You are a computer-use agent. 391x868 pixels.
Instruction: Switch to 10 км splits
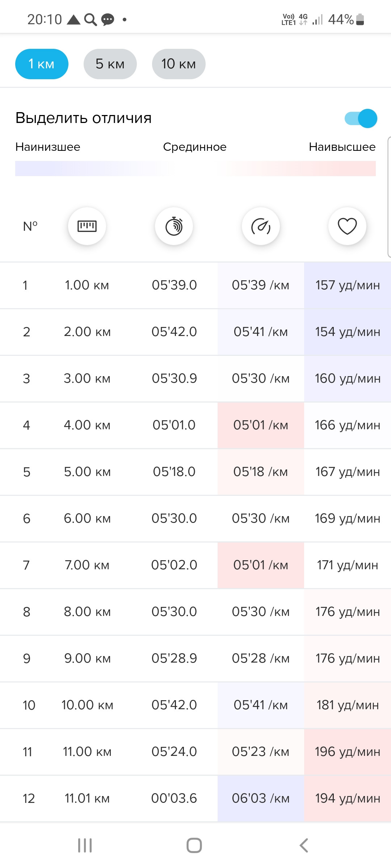click(x=178, y=64)
